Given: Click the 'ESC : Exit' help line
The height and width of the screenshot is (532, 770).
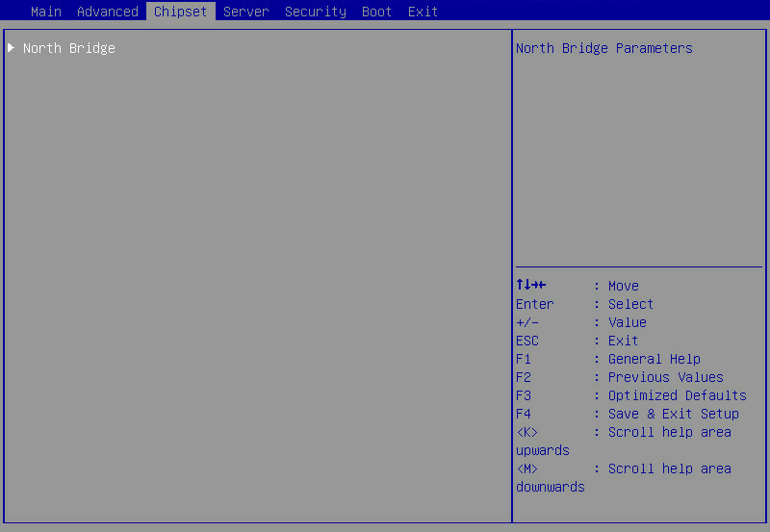Looking at the screenshot, I should (577, 341).
